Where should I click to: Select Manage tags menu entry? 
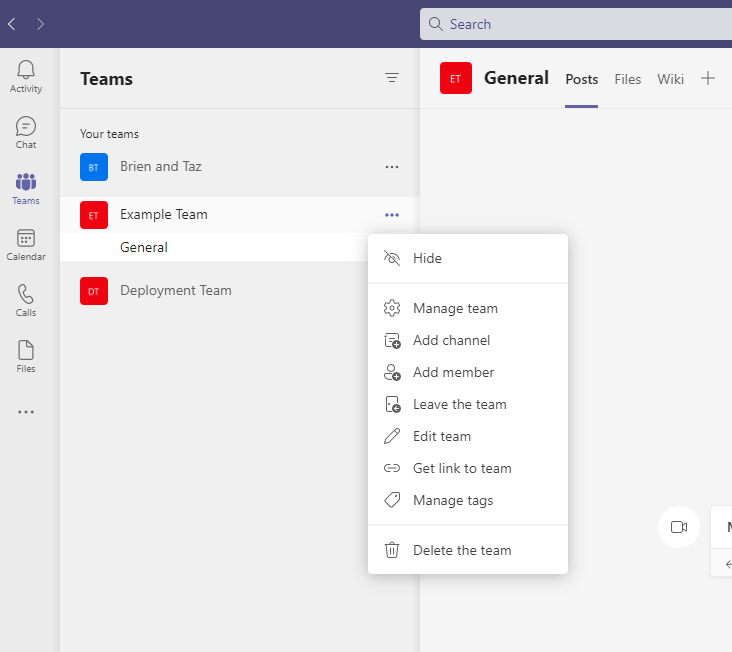pyautogui.click(x=468, y=500)
